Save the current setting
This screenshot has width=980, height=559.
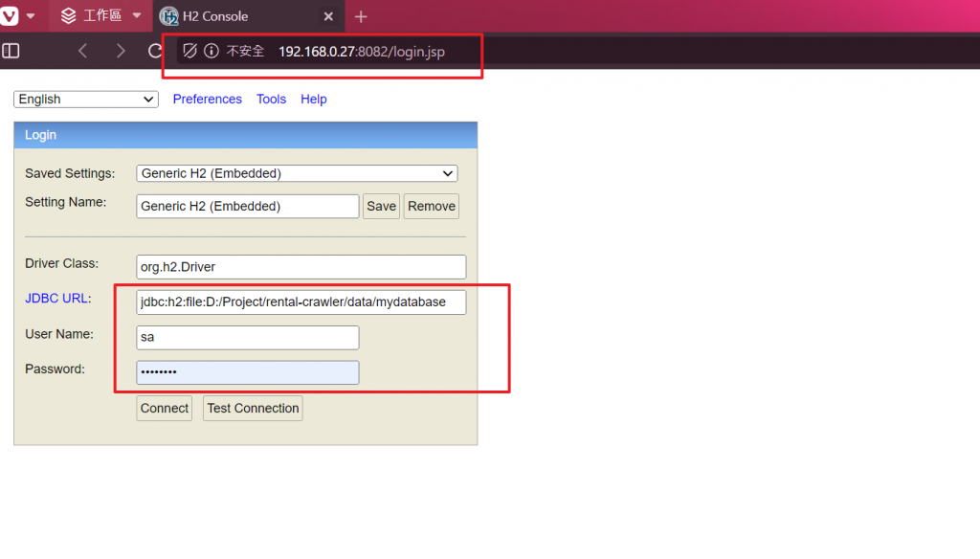coord(381,207)
